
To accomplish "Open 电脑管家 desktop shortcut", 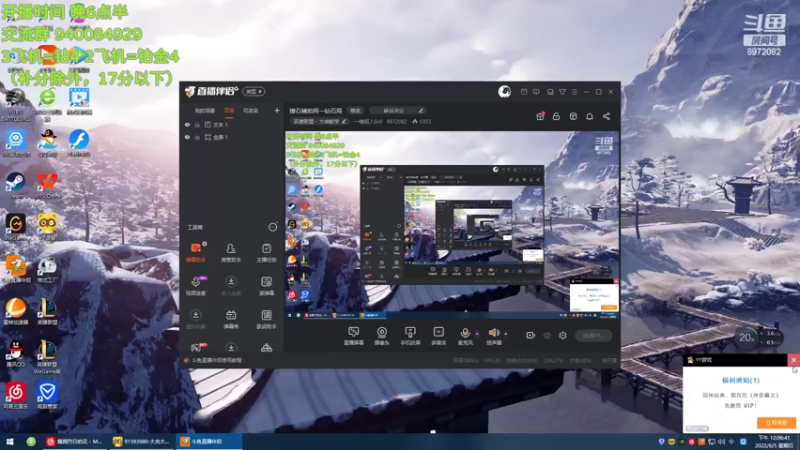I will click(47, 395).
